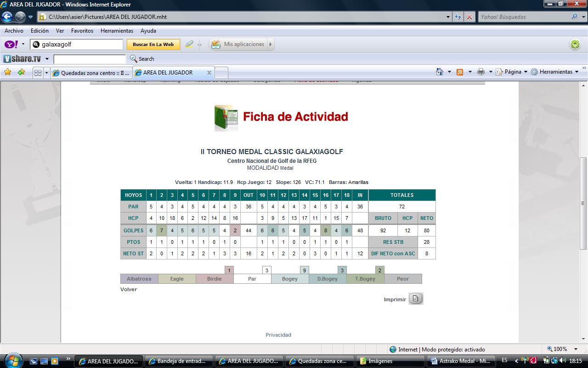Viewport: 588px width, 368px height.
Task: Stop loading with the red X icon
Action: (469, 17)
